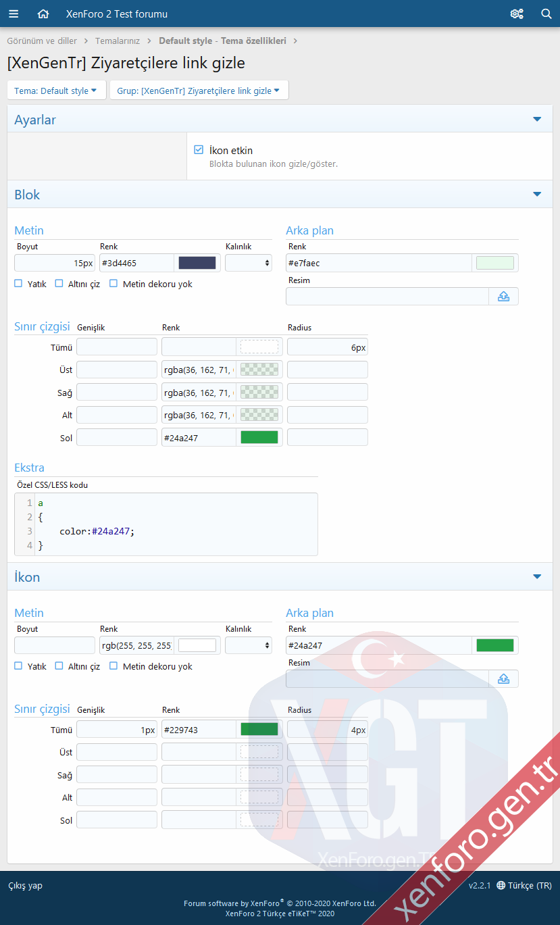Collapse the Ayarlar section arrow
Image resolution: width=560 pixels, height=925 pixels.
537,120
